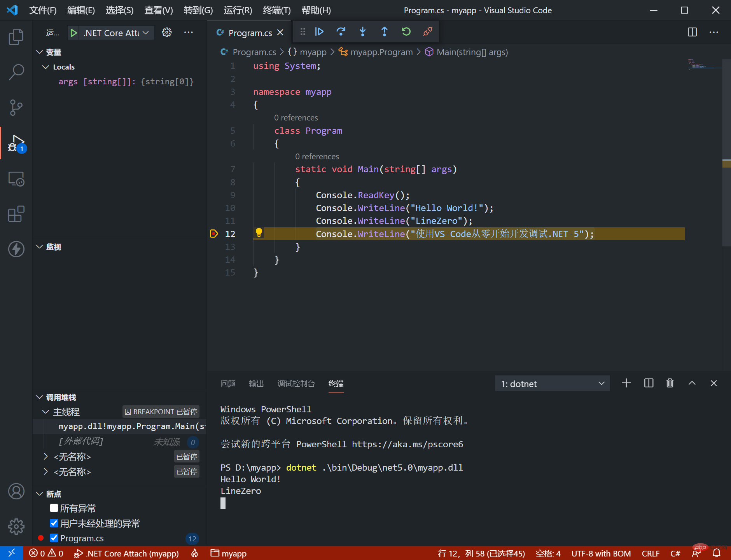This screenshot has width=731, height=560.
Task: Click the Continue debug icon
Action: pyautogui.click(x=319, y=31)
